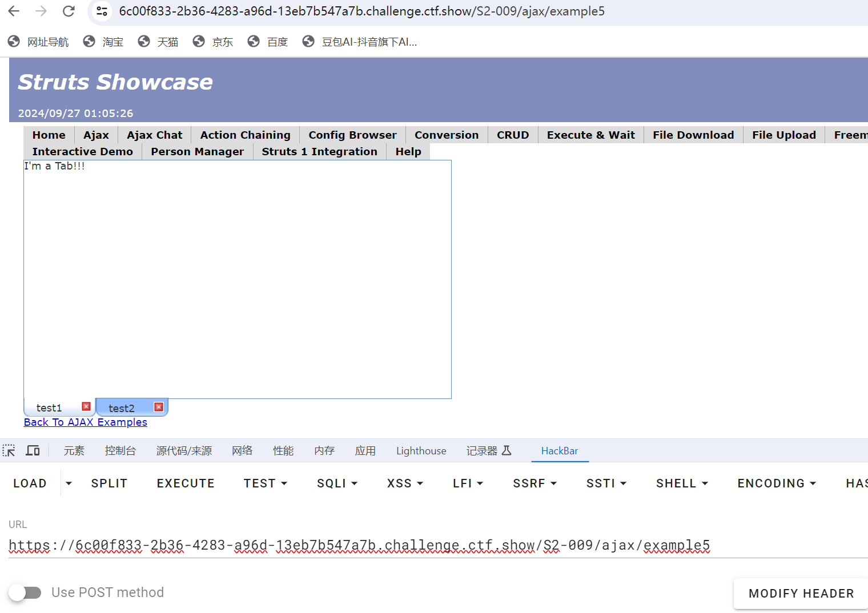Screen dimensions: 868x613
Task: Click the SPLIT button in HackBar
Action: (109, 483)
